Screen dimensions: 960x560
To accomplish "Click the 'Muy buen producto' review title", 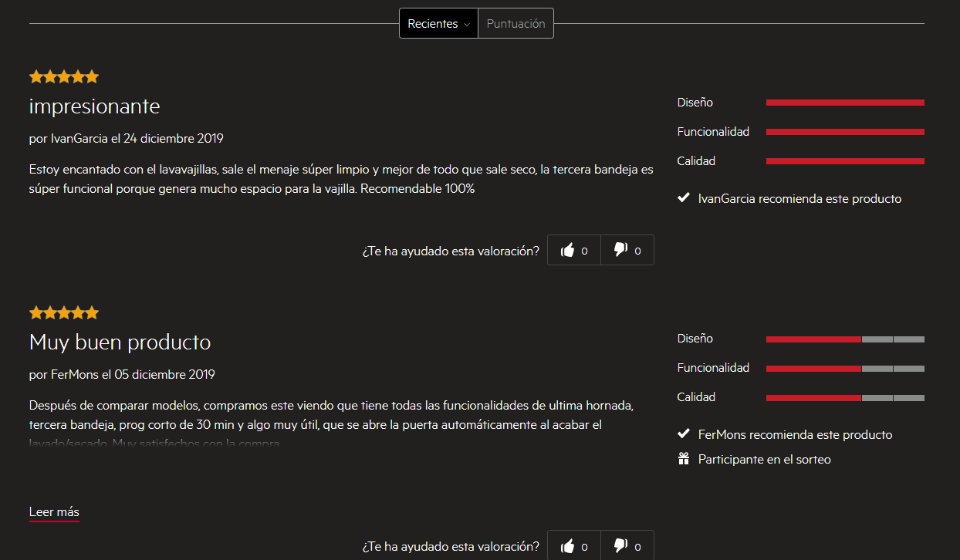I will 120,342.
